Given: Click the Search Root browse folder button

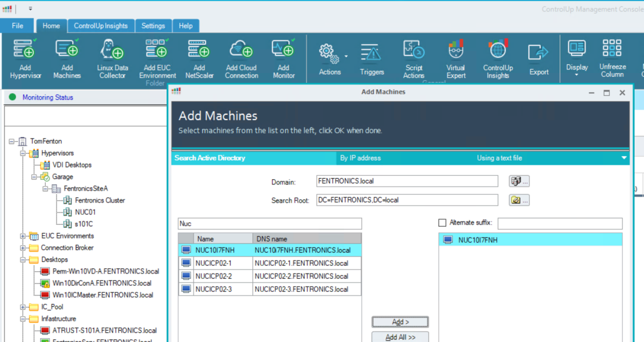Looking at the screenshot, I should coord(519,200).
